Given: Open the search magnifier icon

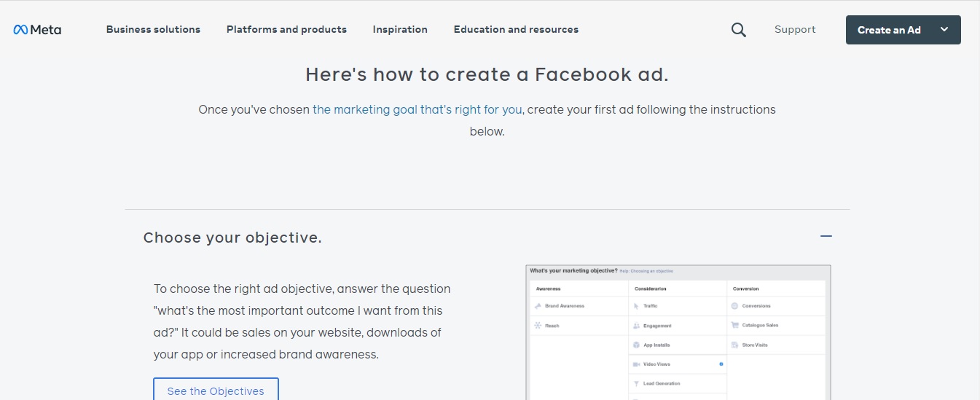Looking at the screenshot, I should [x=738, y=30].
